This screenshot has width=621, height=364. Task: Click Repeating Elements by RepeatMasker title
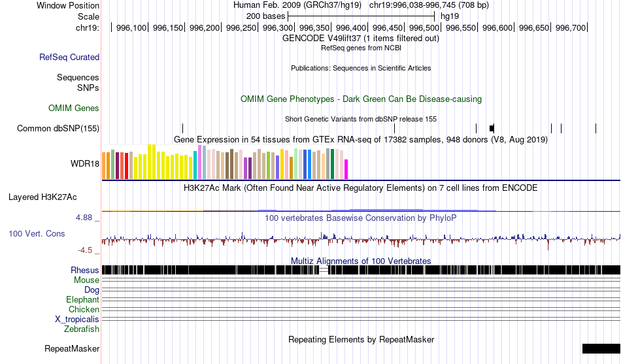click(x=361, y=339)
